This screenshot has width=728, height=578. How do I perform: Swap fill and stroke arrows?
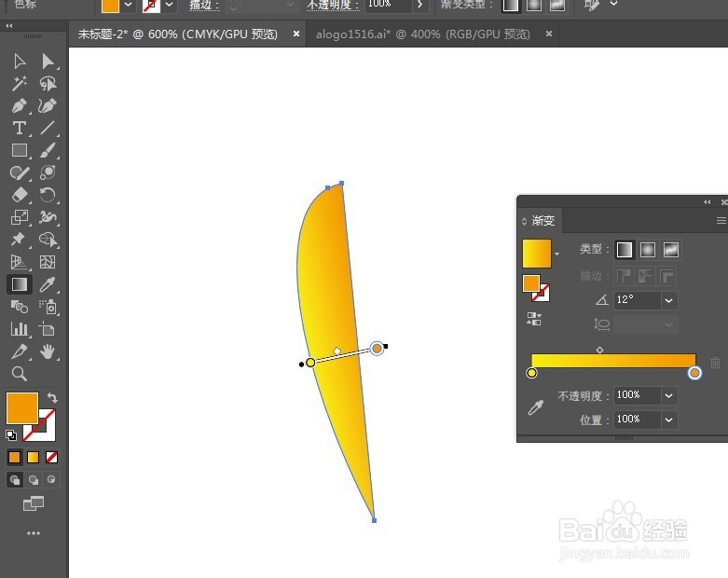[x=52, y=397]
